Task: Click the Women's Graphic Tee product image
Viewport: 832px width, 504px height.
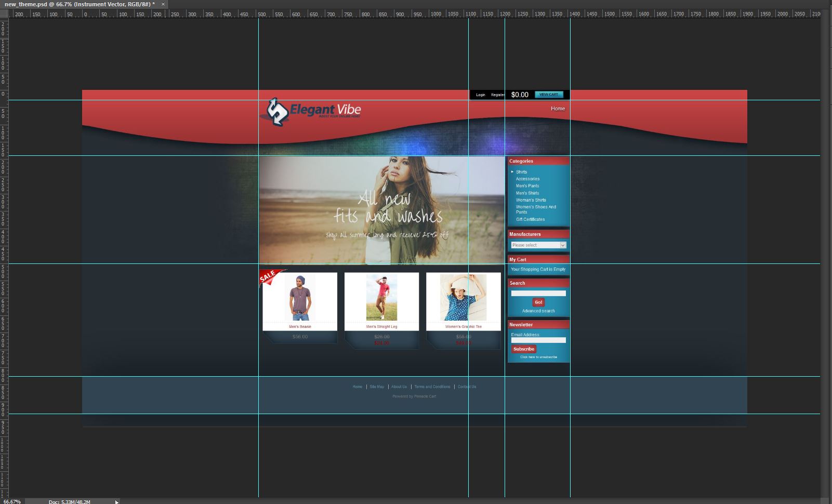Action: click(x=463, y=297)
